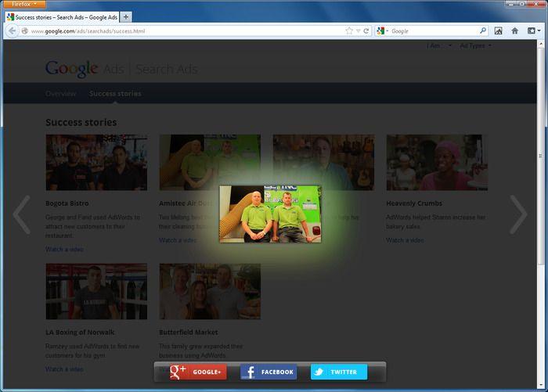Click the vertical scrollbar down arrow
Image resolution: width=548 pixels, height=392 pixels.
(x=541, y=385)
